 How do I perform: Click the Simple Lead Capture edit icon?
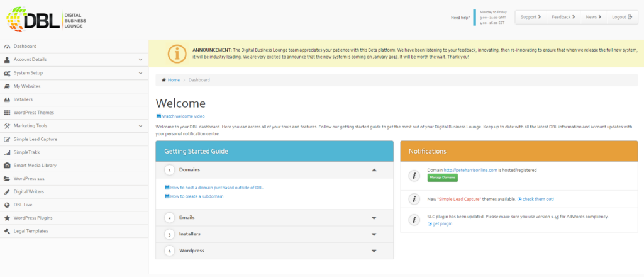[7, 139]
